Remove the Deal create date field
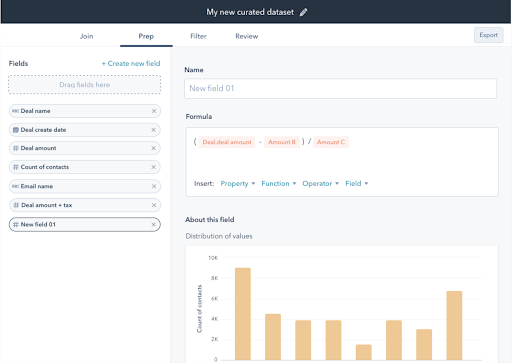Viewport: 512px width, 363px height. pyautogui.click(x=154, y=130)
